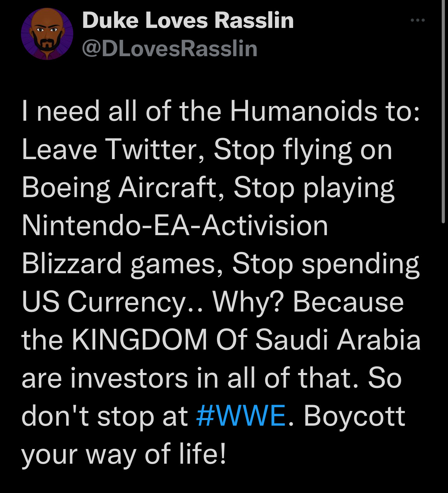Open the tweet's three-dot more menu
This screenshot has width=448, height=493.
pyautogui.click(x=417, y=20)
